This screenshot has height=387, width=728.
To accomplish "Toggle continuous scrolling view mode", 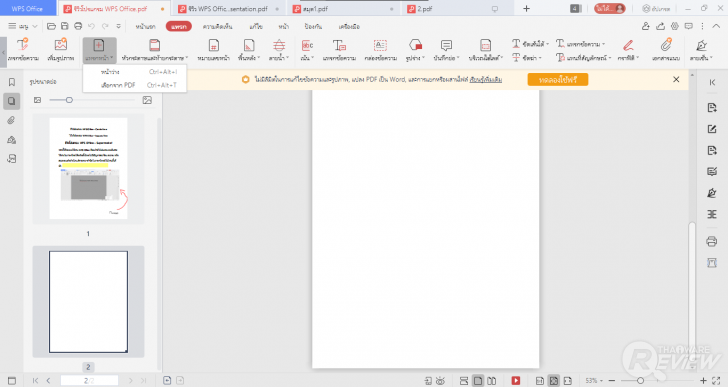I will point(464,381).
